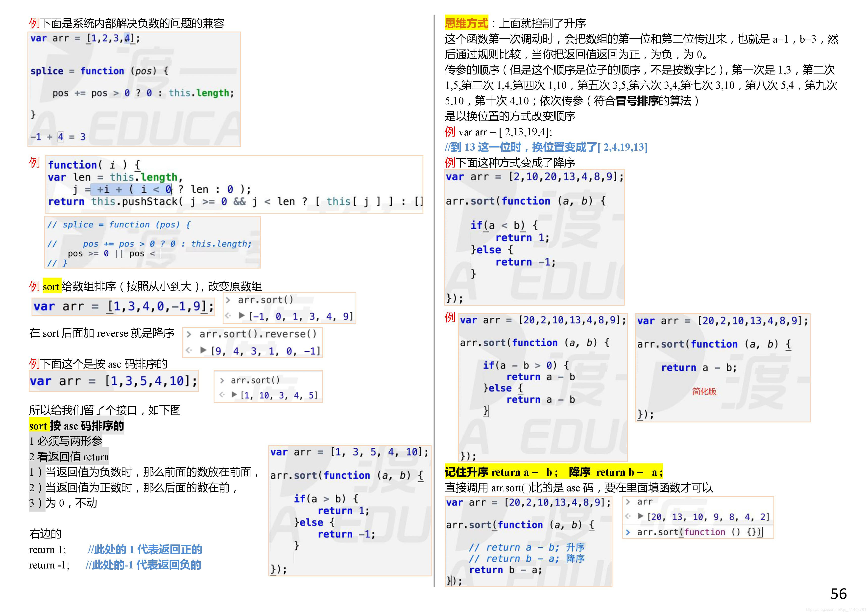Click the bold words '冒号排序'

(637, 101)
